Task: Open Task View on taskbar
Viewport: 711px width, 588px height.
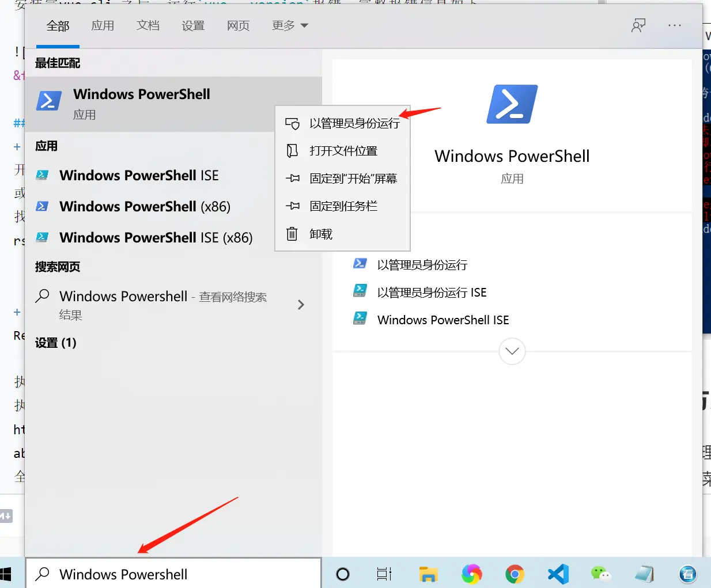Action: [x=384, y=574]
